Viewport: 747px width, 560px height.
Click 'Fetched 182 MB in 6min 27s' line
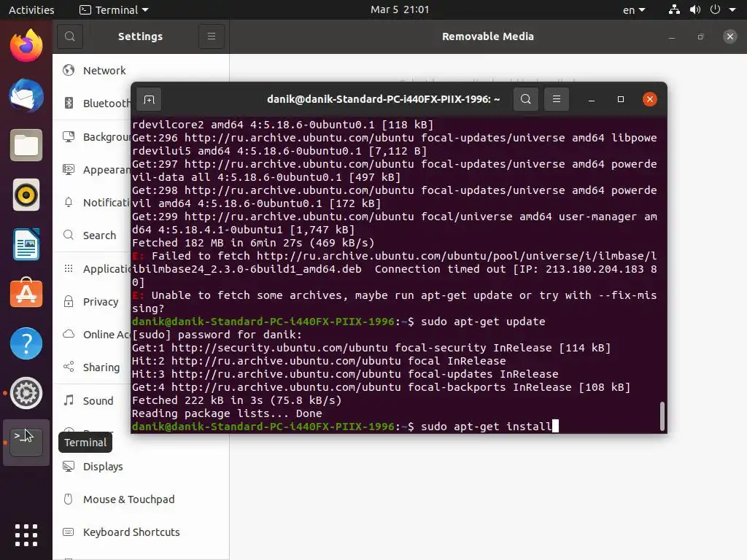pos(253,243)
